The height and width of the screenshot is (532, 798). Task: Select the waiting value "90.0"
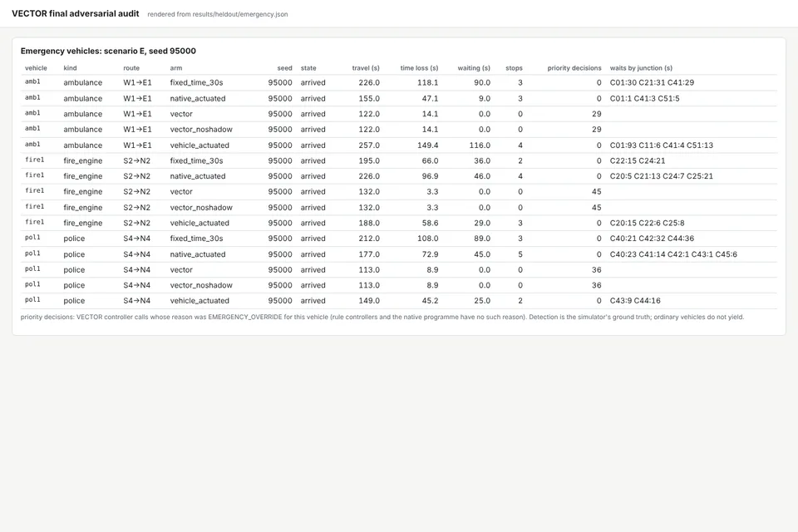point(482,82)
